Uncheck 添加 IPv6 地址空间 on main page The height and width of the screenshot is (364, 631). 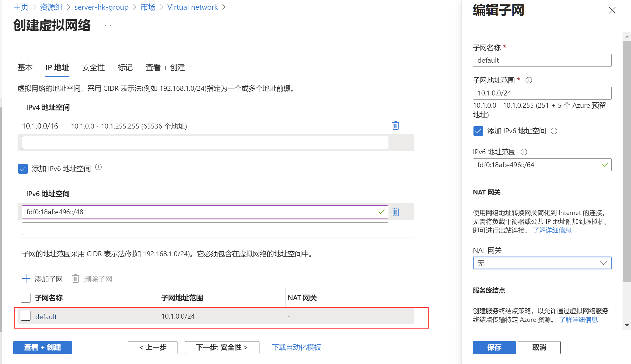[23, 169]
